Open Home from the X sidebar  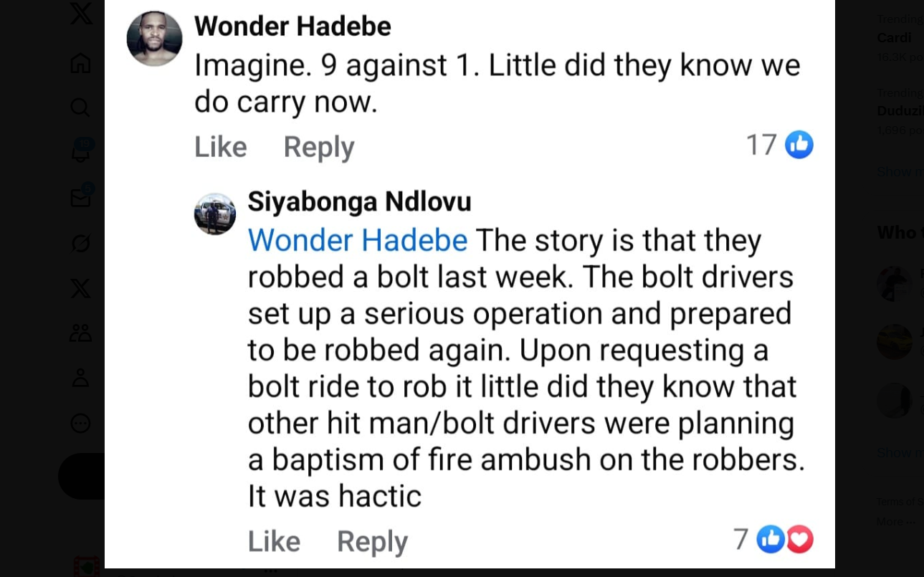pyautogui.click(x=80, y=63)
